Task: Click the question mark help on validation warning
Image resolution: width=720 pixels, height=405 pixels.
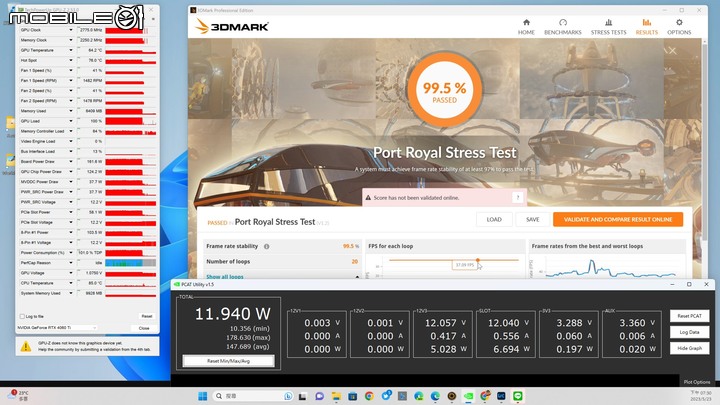Action: (518, 197)
